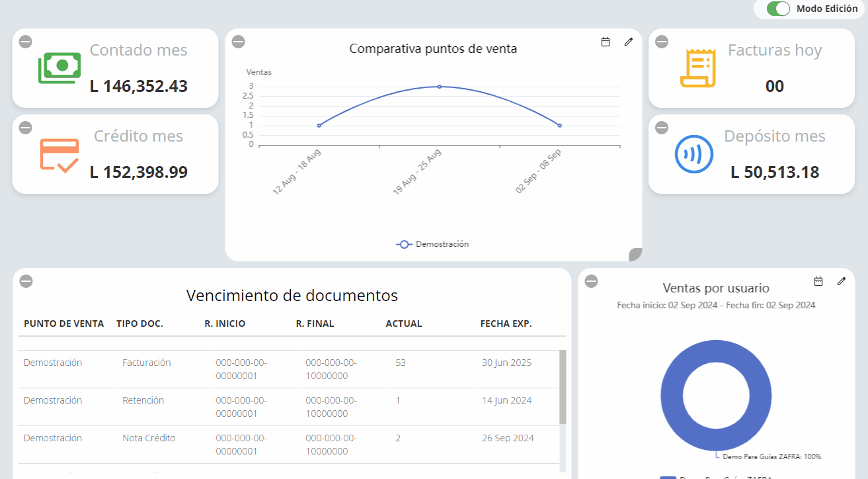Open calendar in Comparativa puntos de venta
The image size is (868, 479).
606,42
